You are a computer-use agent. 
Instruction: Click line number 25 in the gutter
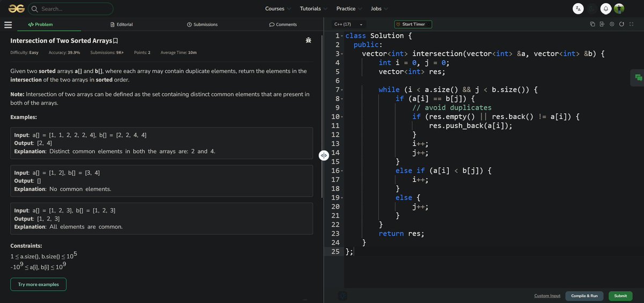click(x=335, y=252)
